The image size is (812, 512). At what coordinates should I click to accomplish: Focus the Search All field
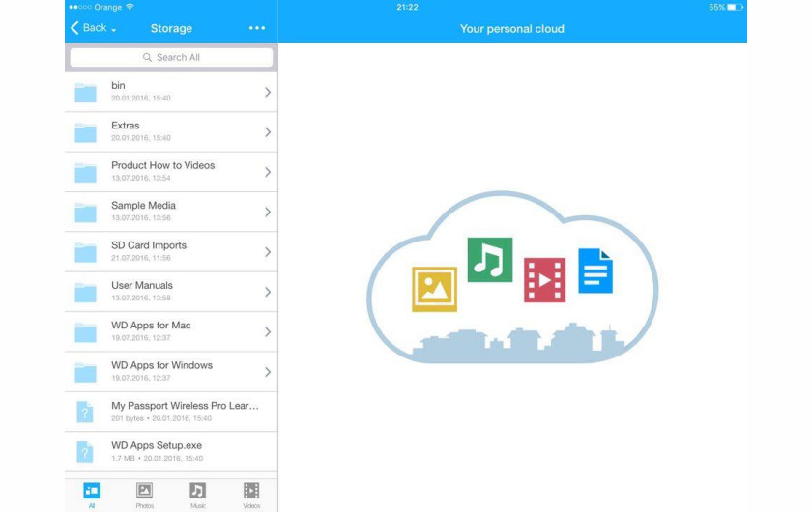point(171,57)
